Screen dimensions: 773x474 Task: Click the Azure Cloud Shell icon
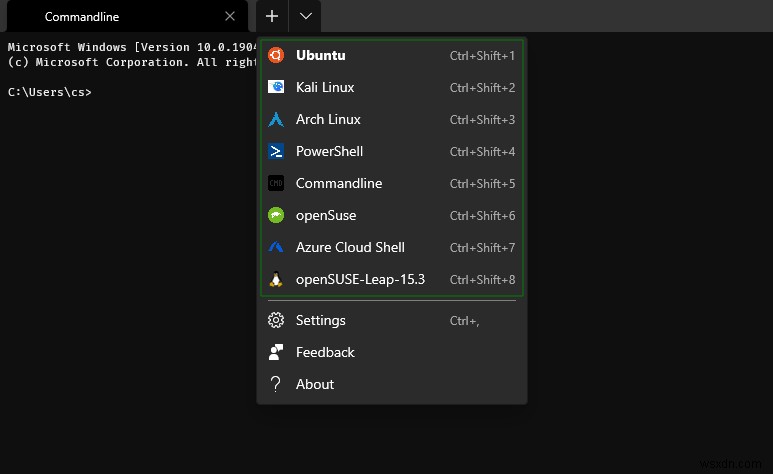point(276,247)
